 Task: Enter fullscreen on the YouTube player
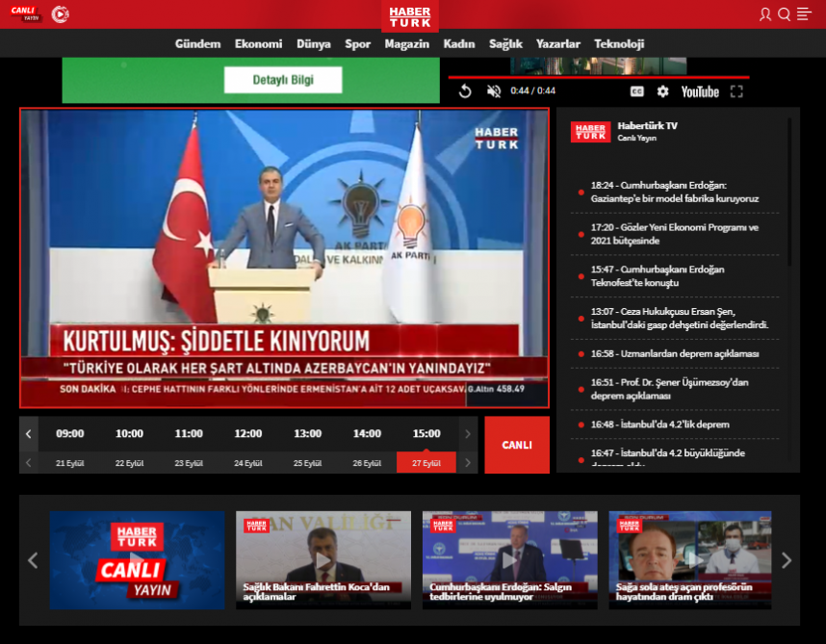pyautogui.click(x=736, y=91)
